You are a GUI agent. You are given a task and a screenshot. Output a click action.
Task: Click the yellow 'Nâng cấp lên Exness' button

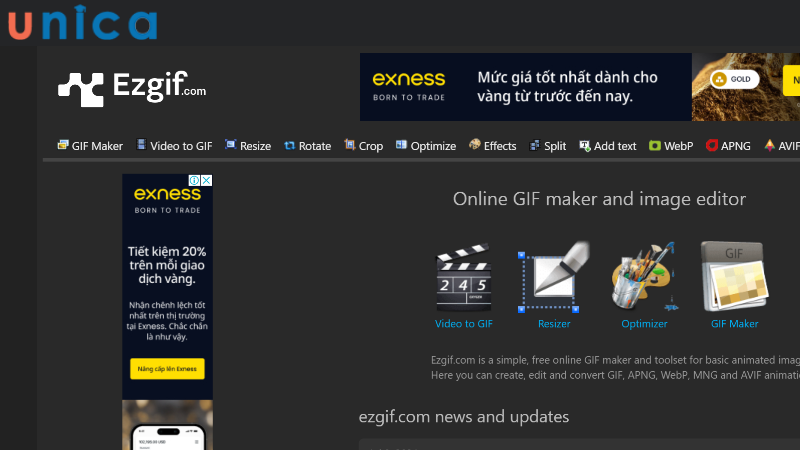point(167,368)
